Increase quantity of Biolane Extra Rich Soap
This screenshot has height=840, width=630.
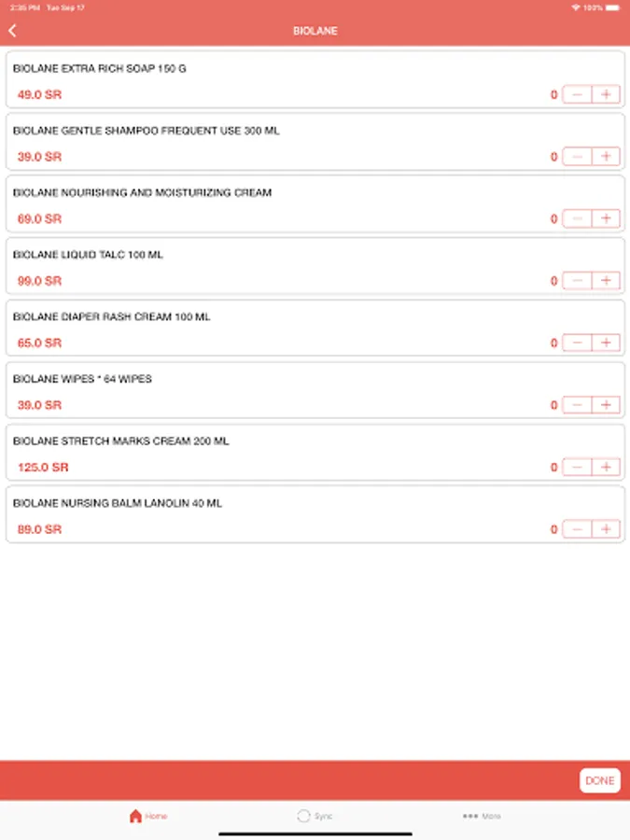[606, 94]
